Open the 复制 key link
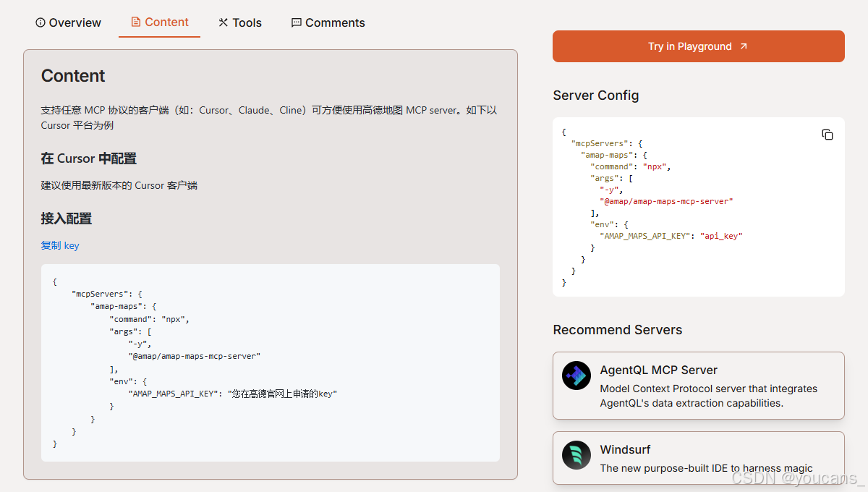This screenshot has height=492, width=868. 60,245
